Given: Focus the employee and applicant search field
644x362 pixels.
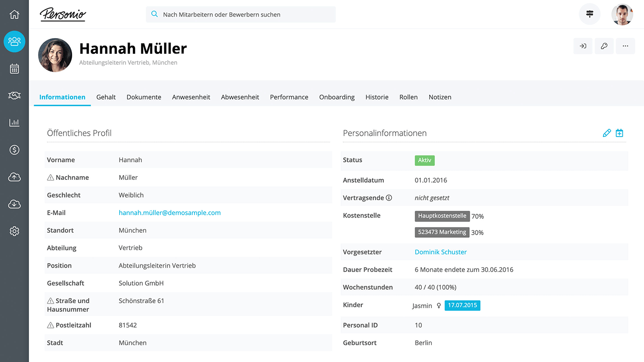Looking at the screenshot, I should (241, 14).
